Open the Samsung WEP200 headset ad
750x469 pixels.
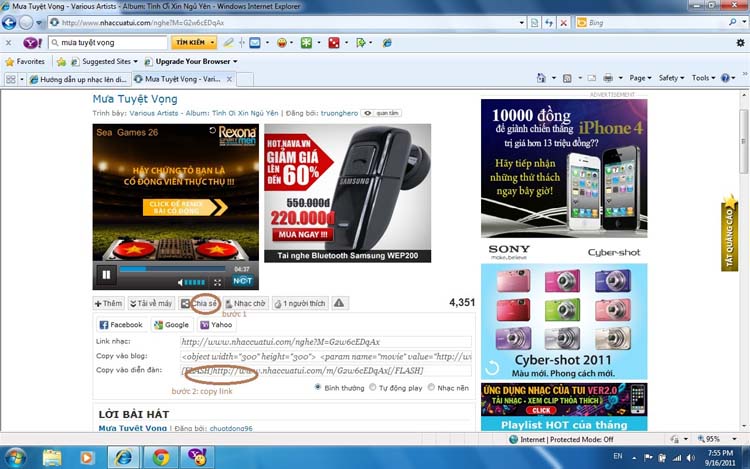tap(348, 193)
